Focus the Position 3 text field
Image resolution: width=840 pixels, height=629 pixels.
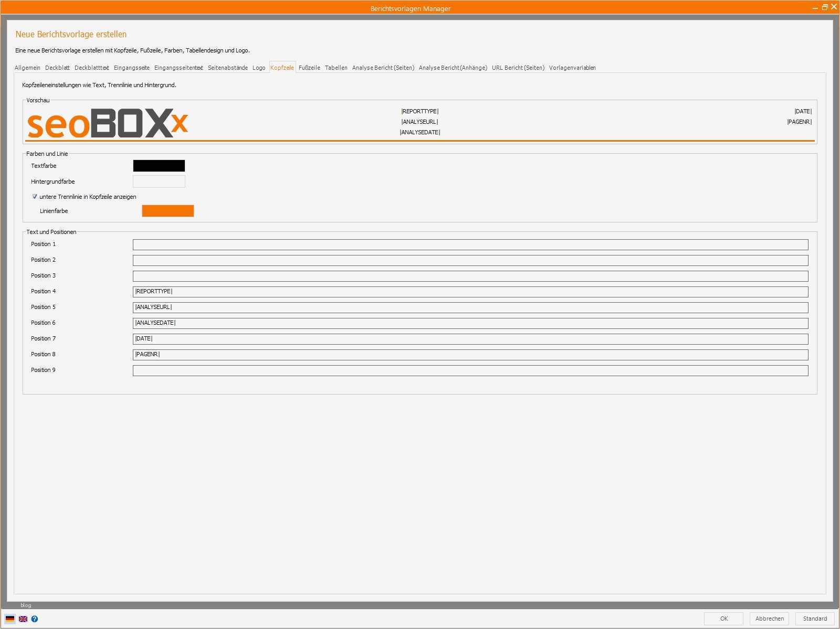[x=470, y=276]
